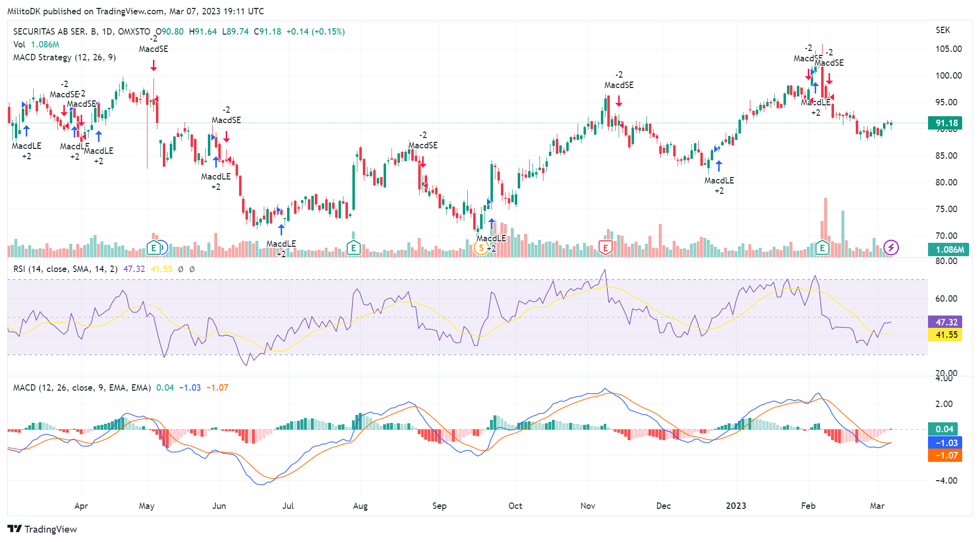Click the green earnings E icon near May
The image size is (980, 542).
154,248
